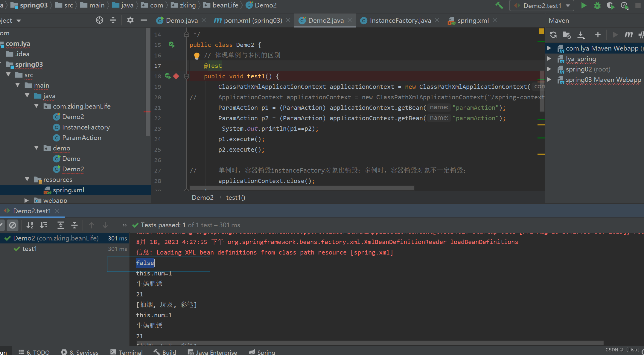Add Maven project with plus icon
644x355 pixels.
click(598, 35)
